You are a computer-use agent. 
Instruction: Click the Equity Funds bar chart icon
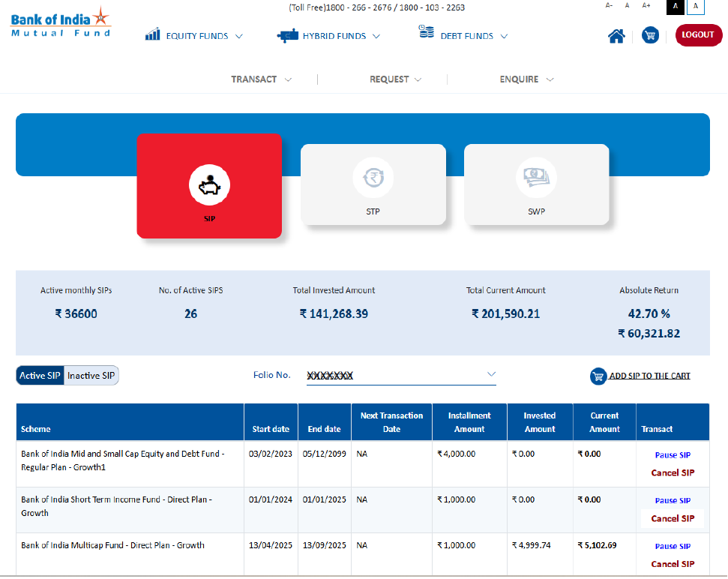tap(152, 34)
